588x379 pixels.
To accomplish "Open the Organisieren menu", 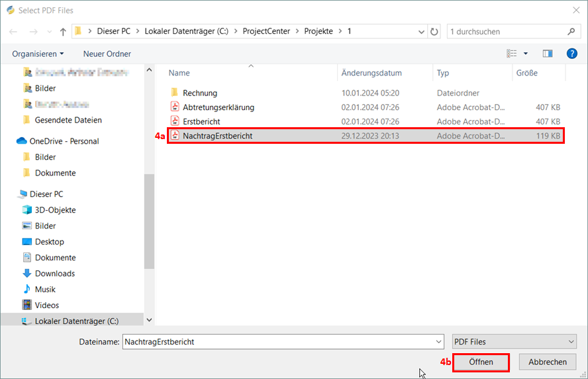I will tap(38, 54).
